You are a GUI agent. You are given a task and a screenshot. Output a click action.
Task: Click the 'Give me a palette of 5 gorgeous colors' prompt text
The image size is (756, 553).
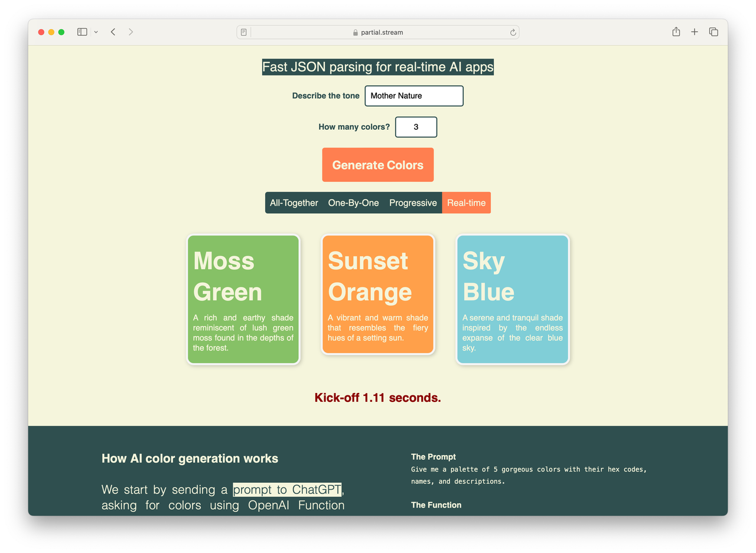point(529,475)
